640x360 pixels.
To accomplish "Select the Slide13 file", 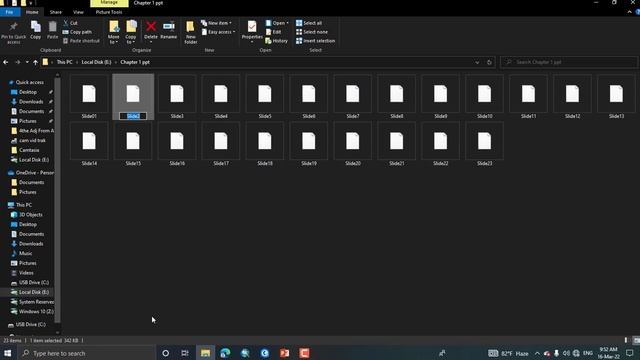I will pos(616,97).
